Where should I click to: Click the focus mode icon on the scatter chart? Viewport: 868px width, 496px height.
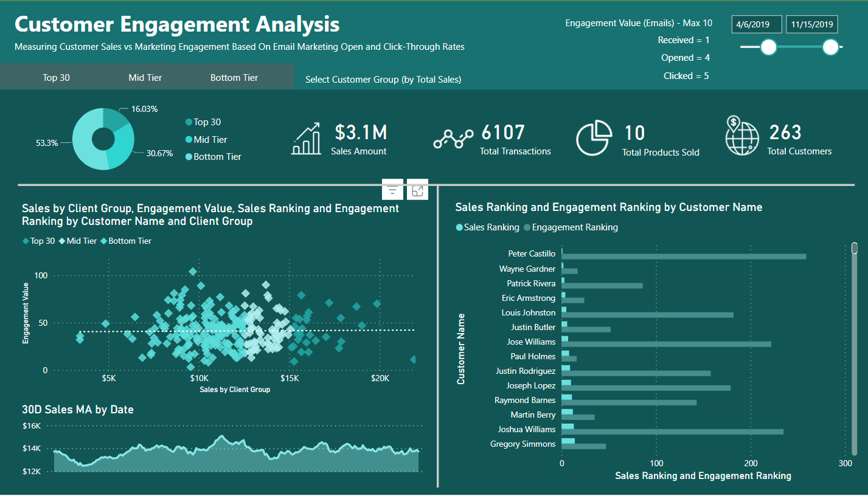pyautogui.click(x=417, y=191)
